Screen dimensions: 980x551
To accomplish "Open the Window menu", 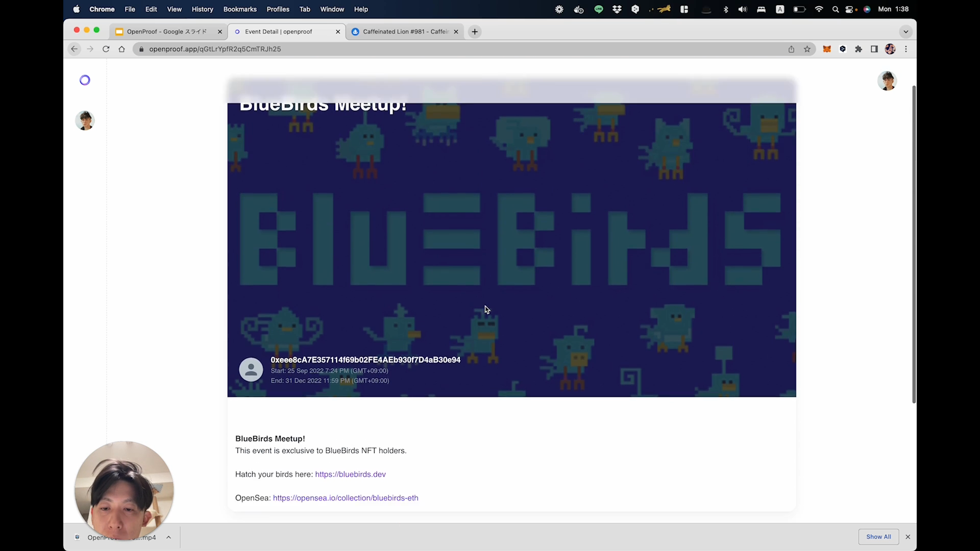I will (x=332, y=9).
